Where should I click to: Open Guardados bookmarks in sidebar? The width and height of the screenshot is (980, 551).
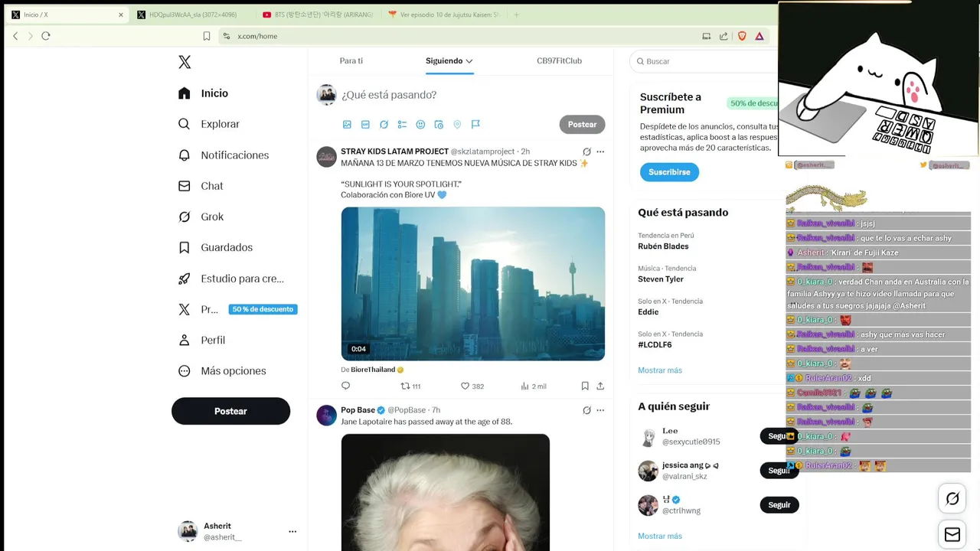pyautogui.click(x=215, y=247)
